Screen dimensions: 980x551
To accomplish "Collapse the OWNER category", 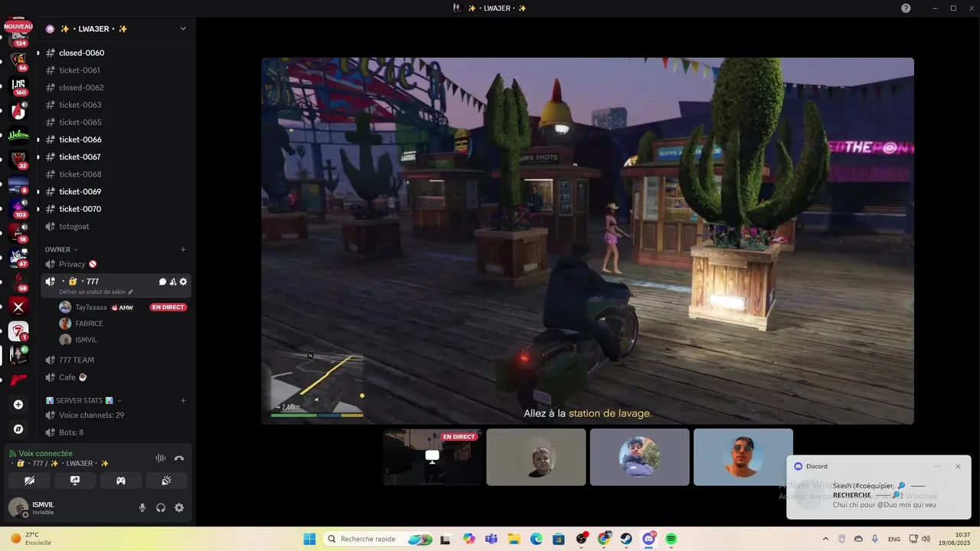I will [x=61, y=249].
